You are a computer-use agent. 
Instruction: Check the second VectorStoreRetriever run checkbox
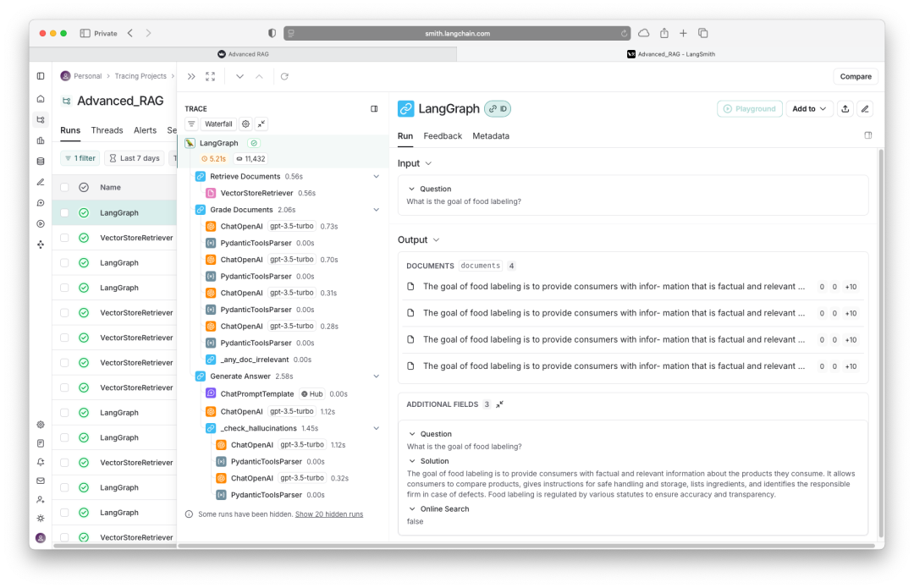(64, 313)
